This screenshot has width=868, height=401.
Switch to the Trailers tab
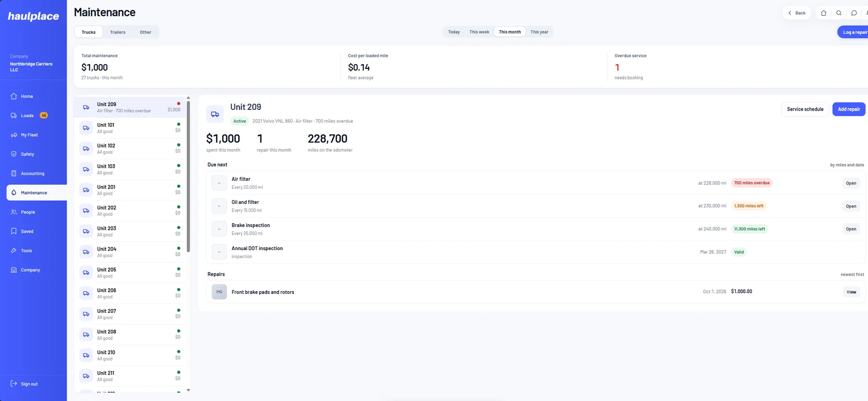[118, 32]
